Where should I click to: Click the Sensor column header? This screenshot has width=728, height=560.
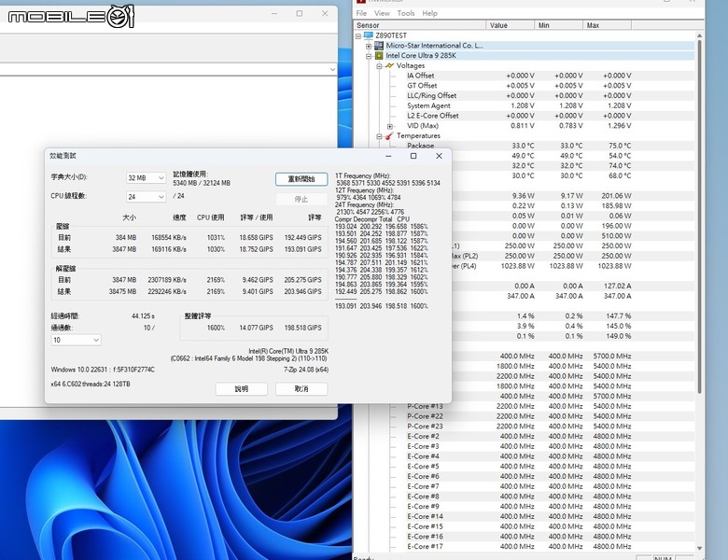[x=420, y=25]
